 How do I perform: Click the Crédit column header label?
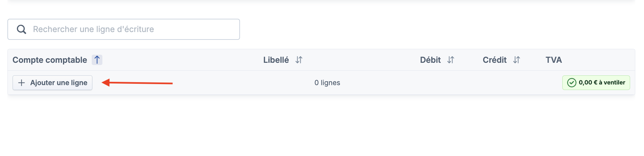494,60
